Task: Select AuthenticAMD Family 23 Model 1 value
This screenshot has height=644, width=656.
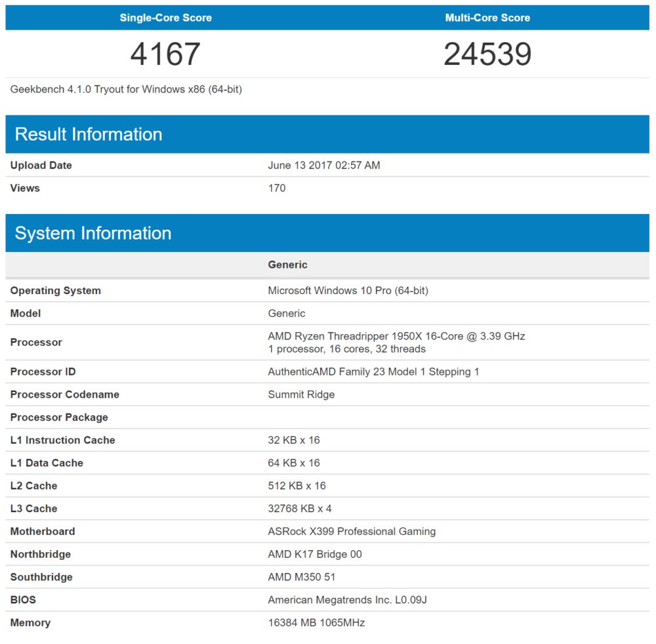Action: 373,372
